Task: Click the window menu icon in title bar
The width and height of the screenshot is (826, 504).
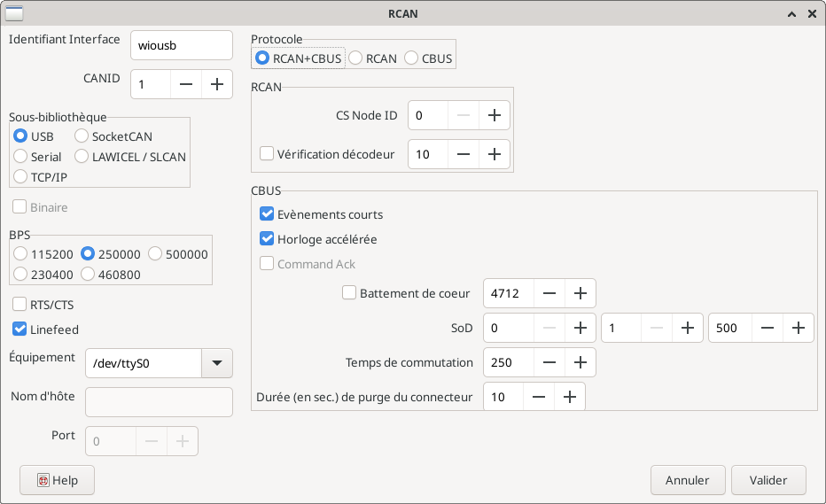Action: [15, 13]
